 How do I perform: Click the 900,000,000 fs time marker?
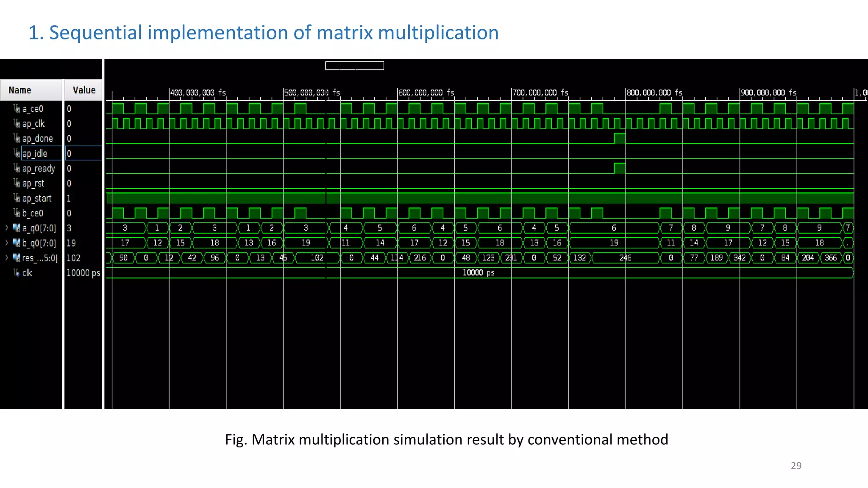click(769, 92)
